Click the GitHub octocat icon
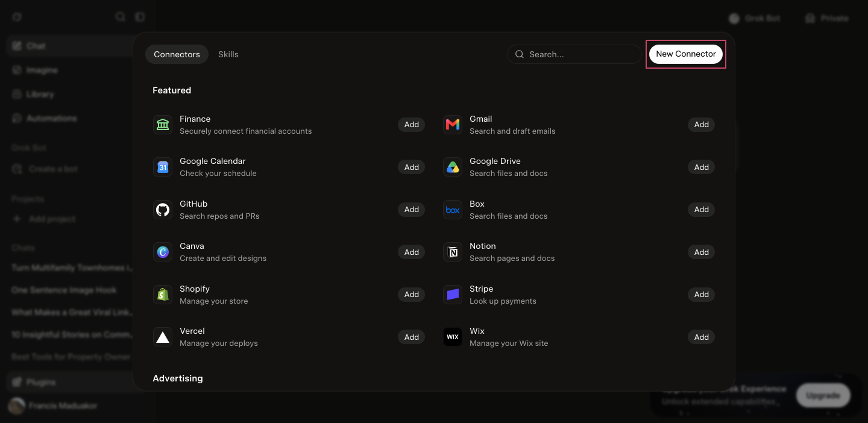 coord(163,210)
